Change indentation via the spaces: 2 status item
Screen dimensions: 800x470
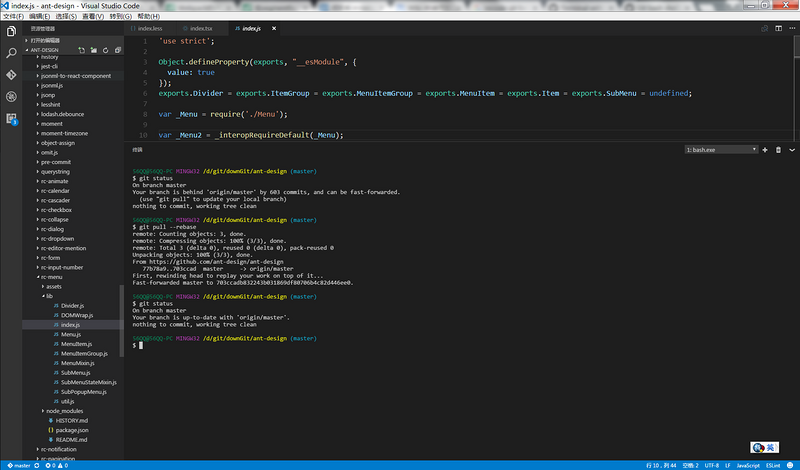[690, 465]
